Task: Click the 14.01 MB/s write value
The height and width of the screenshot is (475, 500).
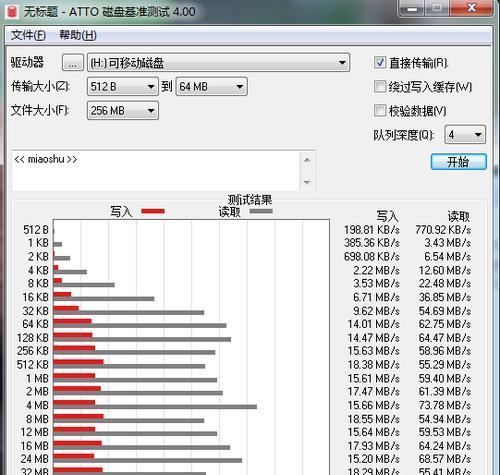Action: [374, 324]
